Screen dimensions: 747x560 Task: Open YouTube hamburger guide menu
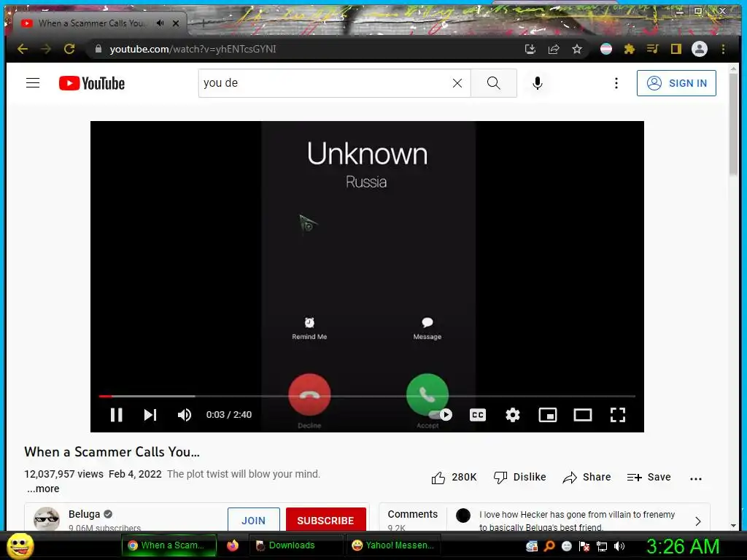[33, 83]
